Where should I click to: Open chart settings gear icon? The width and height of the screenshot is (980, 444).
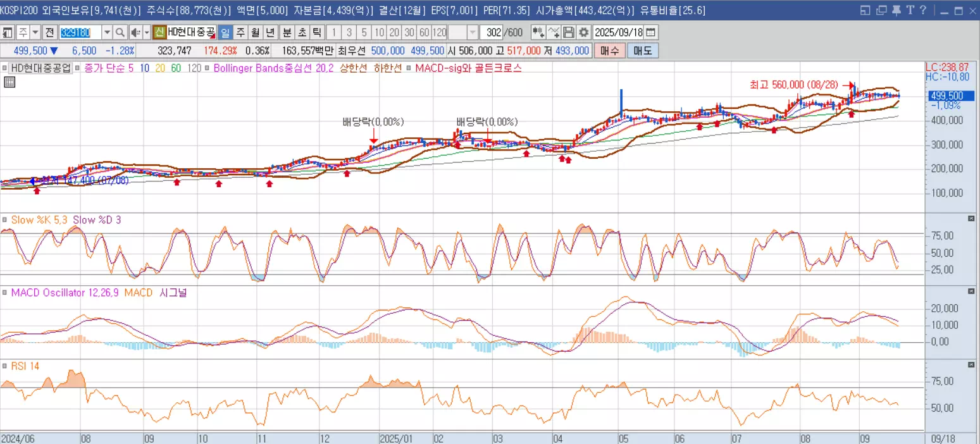(584, 32)
